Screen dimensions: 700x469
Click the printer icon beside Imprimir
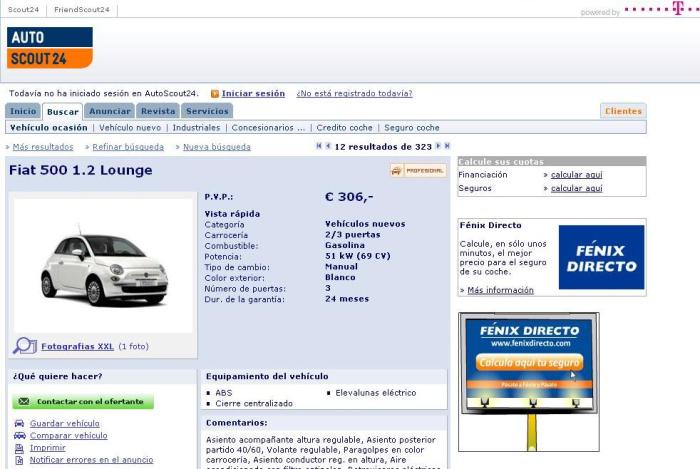point(19,448)
